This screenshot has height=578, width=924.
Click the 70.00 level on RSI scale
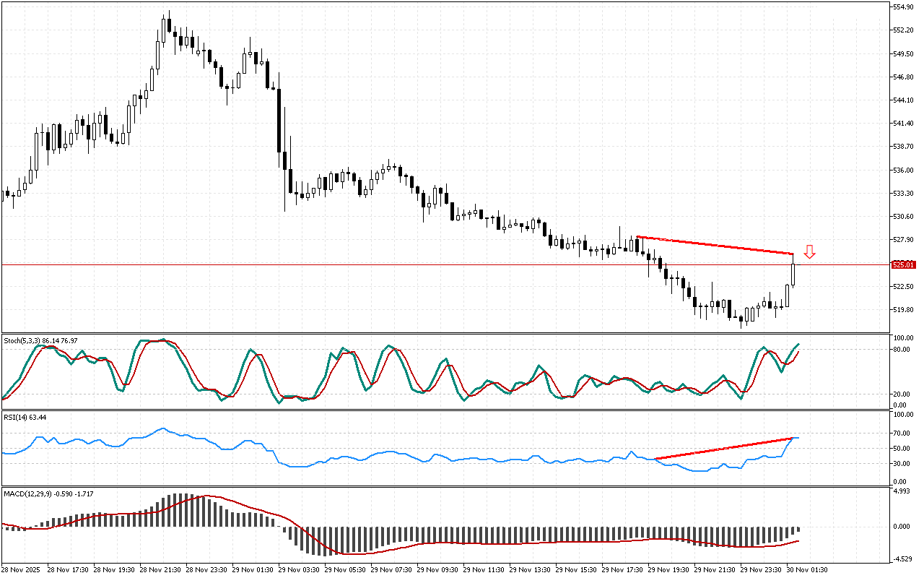[x=900, y=433]
